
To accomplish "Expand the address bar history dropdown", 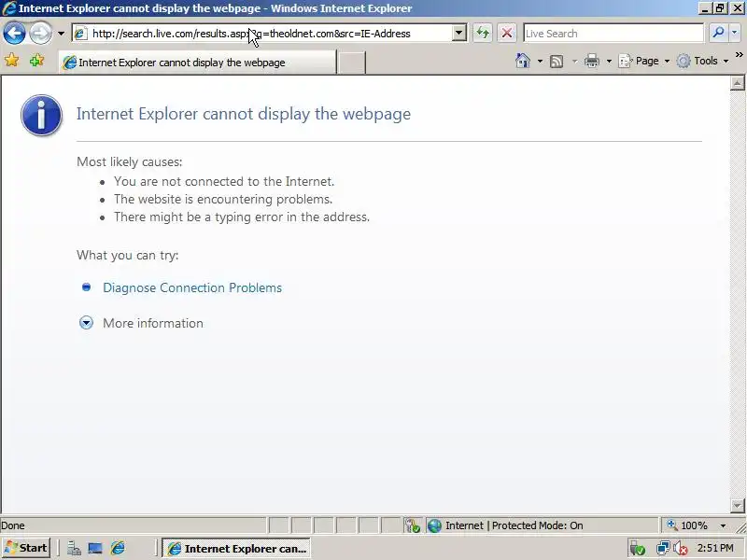I will tap(458, 34).
